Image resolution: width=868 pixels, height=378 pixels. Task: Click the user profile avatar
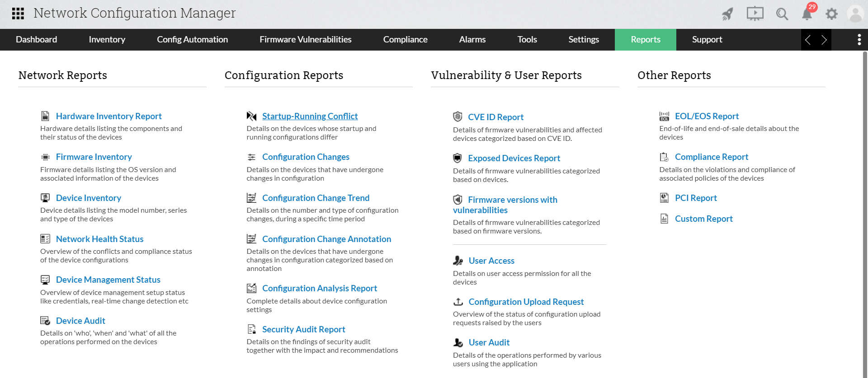coord(855,14)
